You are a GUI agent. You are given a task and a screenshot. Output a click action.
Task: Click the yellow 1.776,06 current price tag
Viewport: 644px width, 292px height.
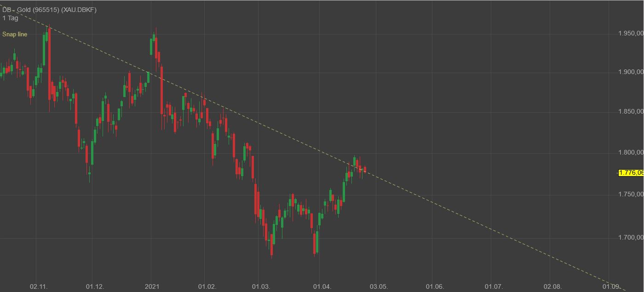(x=631, y=173)
